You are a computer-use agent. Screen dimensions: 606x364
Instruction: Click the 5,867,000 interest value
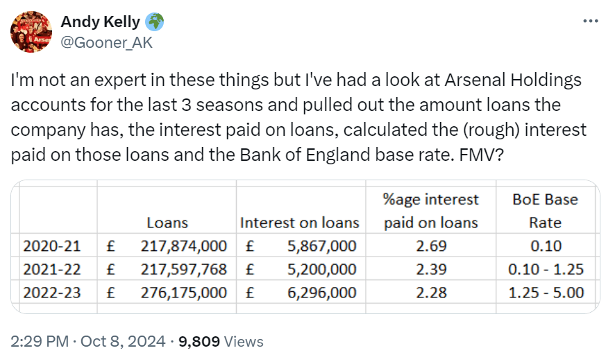(321, 245)
